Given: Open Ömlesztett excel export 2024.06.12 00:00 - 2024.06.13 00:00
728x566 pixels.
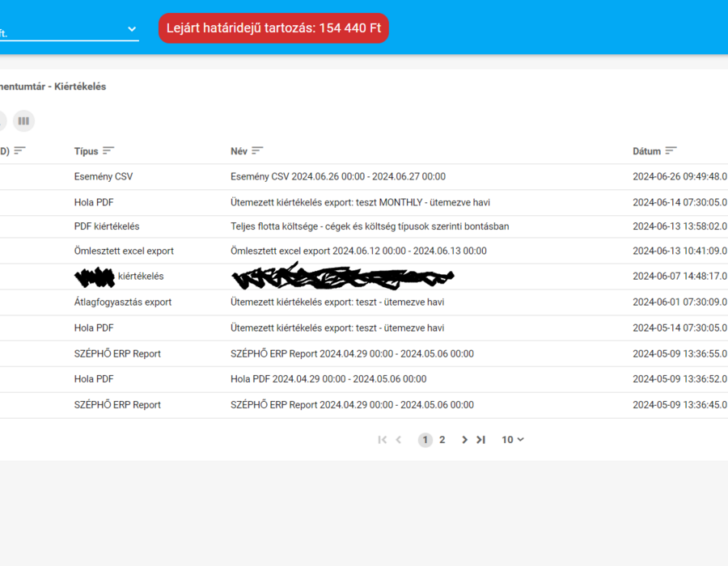Looking at the screenshot, I should pos(358,251).
